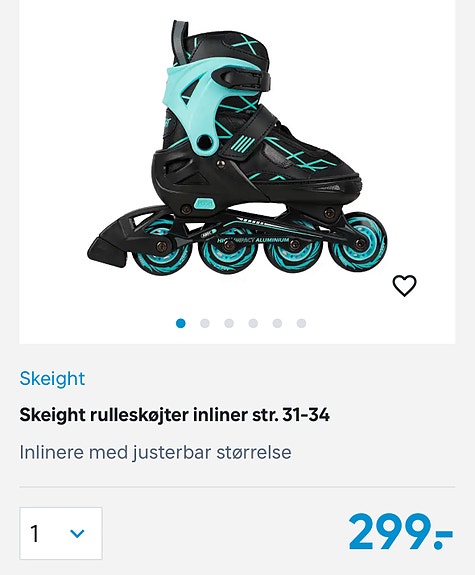Click the High Impact Aluminium frame label
475x575 pixels.
coord(253,240)
